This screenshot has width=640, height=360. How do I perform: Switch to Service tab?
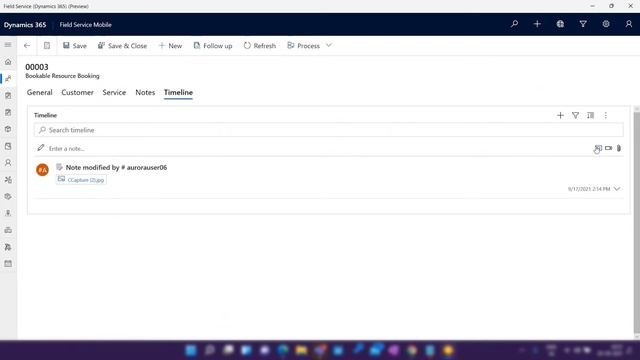click(x=114, y=92)
